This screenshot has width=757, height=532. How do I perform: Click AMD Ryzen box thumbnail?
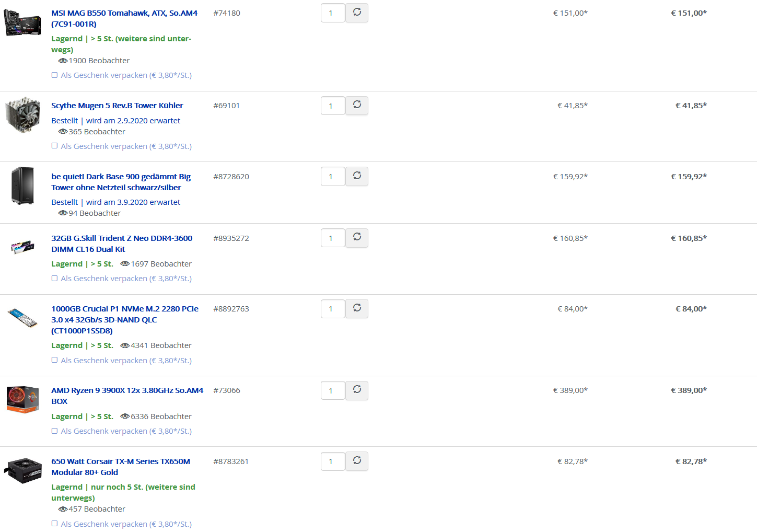pyautogui.click(x=22, y=399)
